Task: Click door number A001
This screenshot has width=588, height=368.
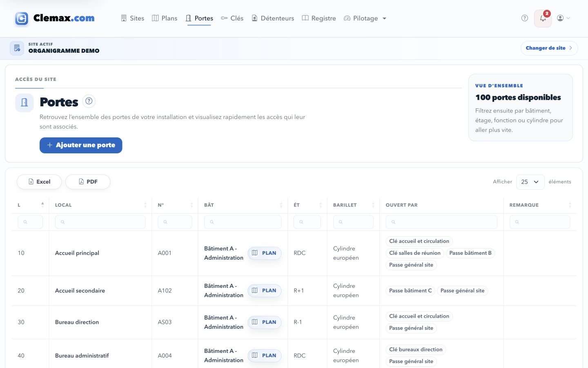Action: 165,253
